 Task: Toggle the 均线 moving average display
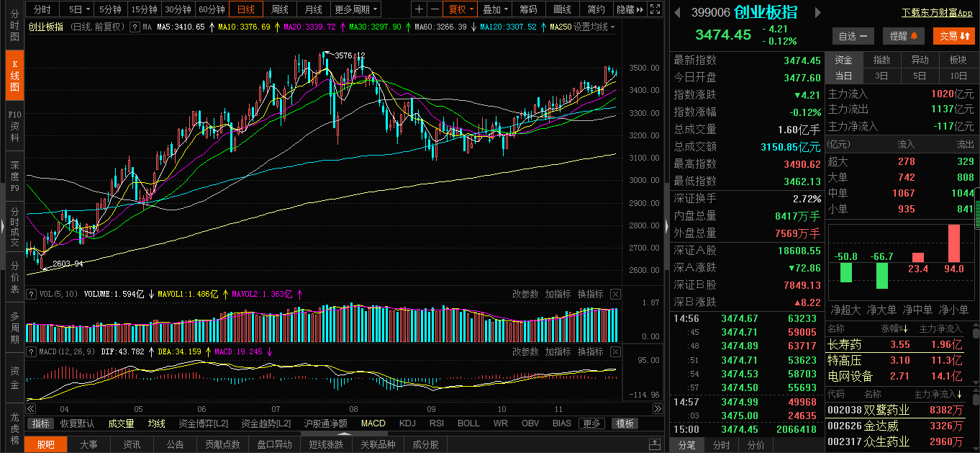tap(156, 423)
